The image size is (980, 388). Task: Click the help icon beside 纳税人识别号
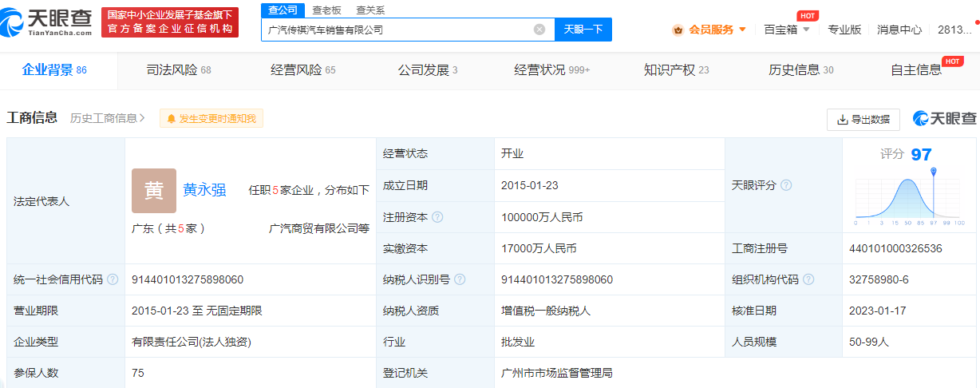pyautogui.click(x=460, y=279)
